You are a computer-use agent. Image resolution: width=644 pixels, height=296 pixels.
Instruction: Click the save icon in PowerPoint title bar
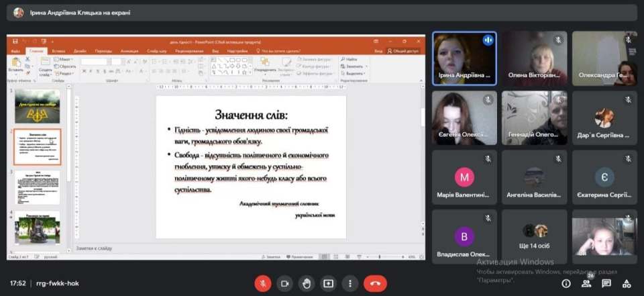pyautogui.click(x=15, y=42)
